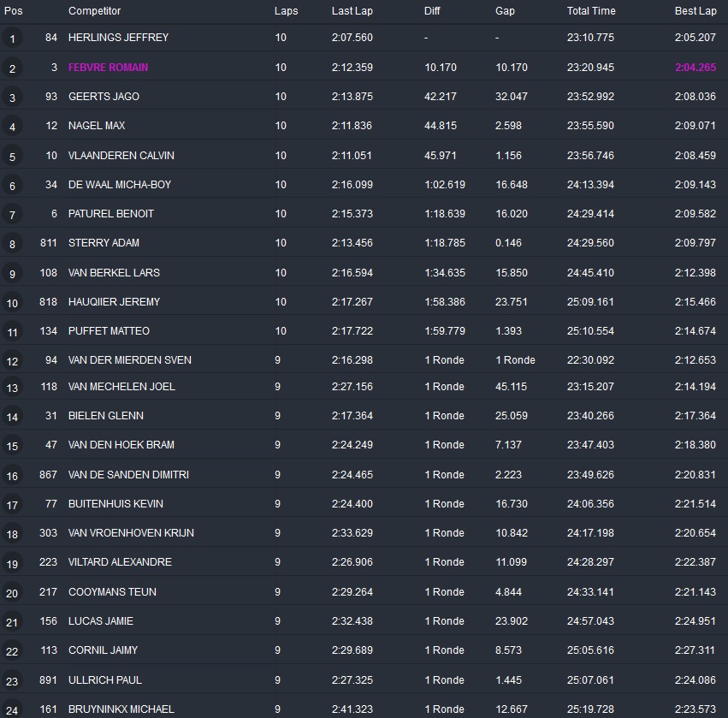Viewport: 728px width, 718px height.
Task: Select the position 5 circle badge
Action: click(12, 157)
